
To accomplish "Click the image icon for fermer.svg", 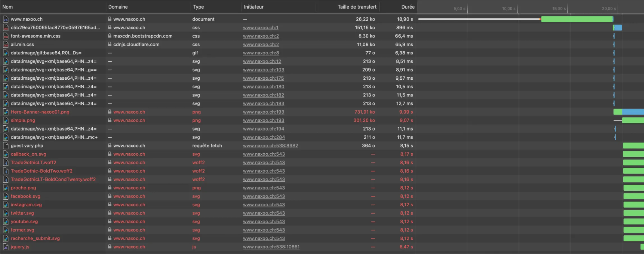I will pos(6,230).
